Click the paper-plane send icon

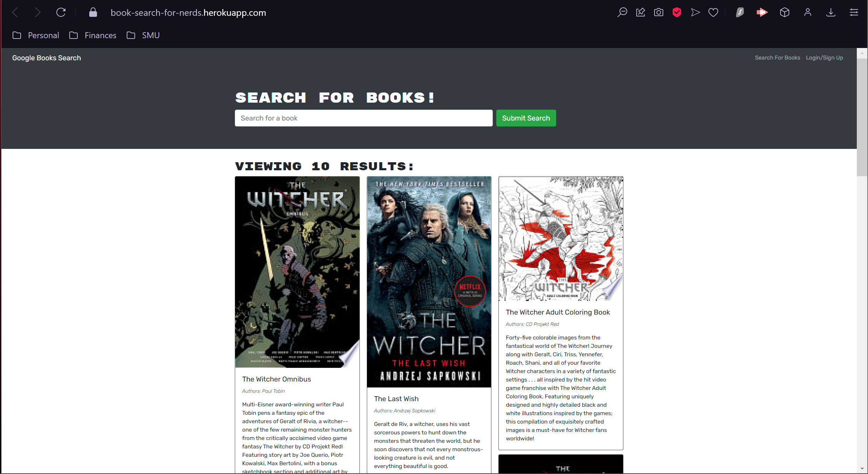pyautogui.click(x=695, y=13)
